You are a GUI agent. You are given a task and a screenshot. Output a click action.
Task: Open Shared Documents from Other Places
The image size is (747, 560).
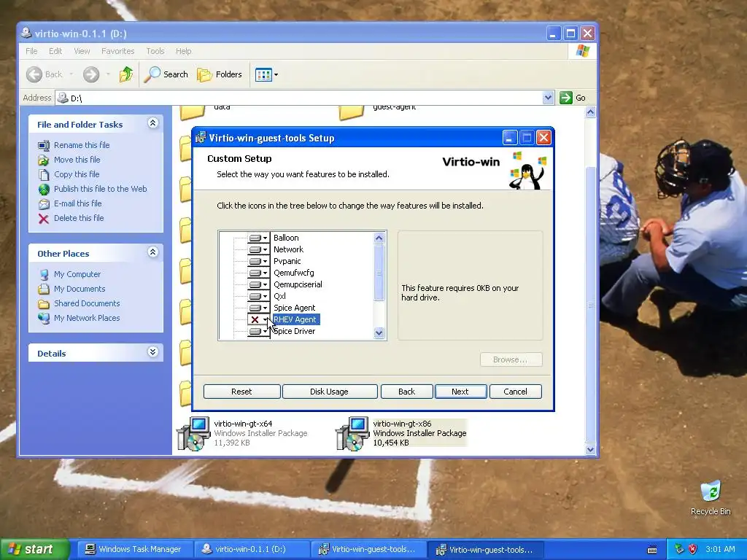87,303
